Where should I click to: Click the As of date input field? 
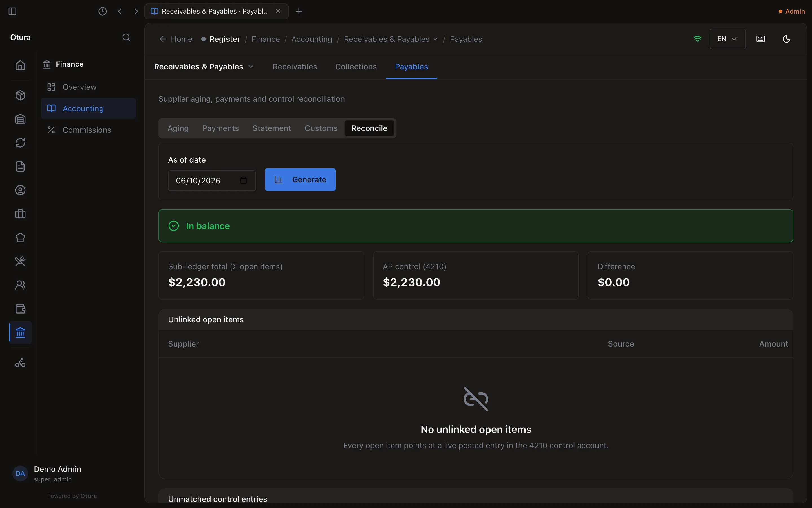point(212,181)
